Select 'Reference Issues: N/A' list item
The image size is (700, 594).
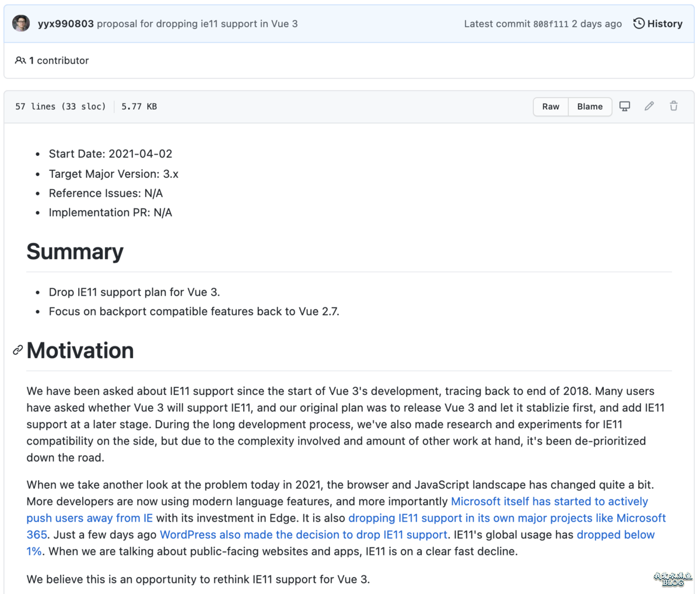(106, 193)
